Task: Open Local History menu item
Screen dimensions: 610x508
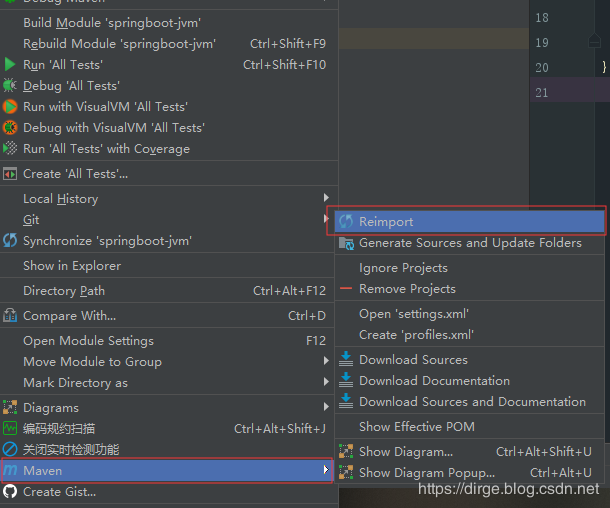Action: 167,198
